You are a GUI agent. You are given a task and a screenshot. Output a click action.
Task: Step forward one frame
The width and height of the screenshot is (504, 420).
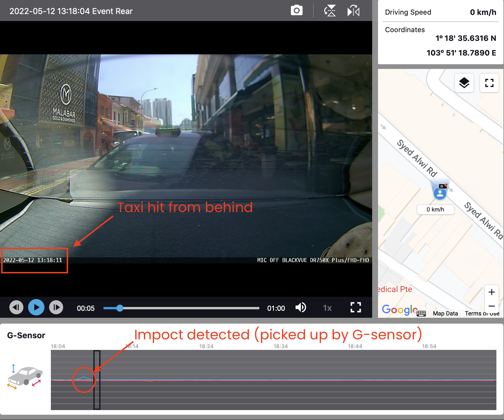(56, 308)
